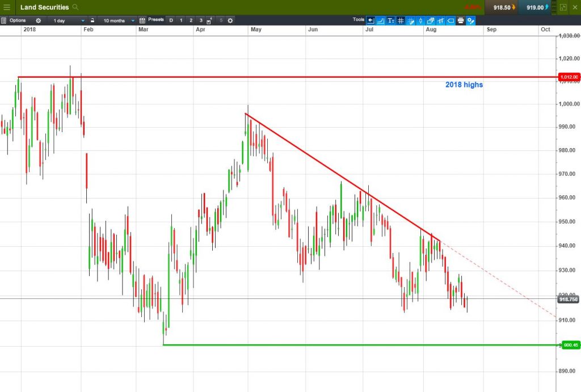
Task: Click the save preset 4 icon
Action: coord(209,20)
